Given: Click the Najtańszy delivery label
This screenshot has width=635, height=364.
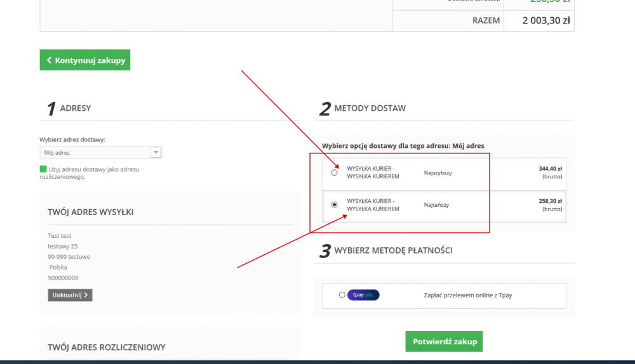Looking at the screenshot, I should (x=436, y=205).
